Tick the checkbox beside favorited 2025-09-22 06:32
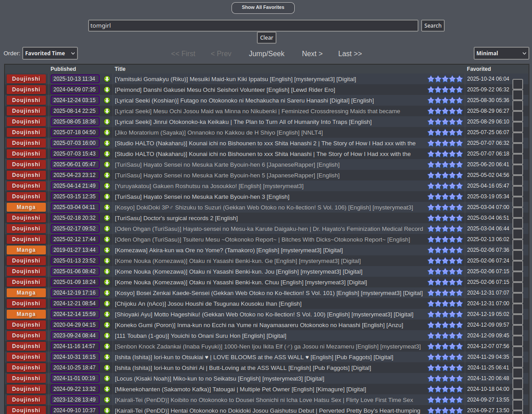Viewport: 532px width, 414px height. [518, 95]
